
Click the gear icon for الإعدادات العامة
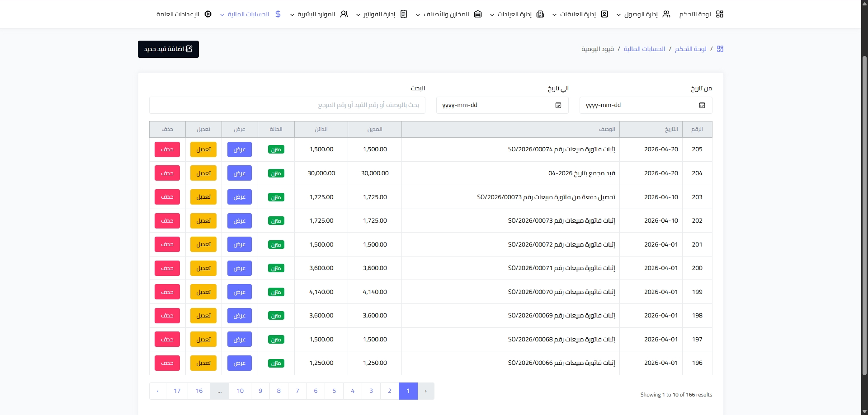pos(208,14)
